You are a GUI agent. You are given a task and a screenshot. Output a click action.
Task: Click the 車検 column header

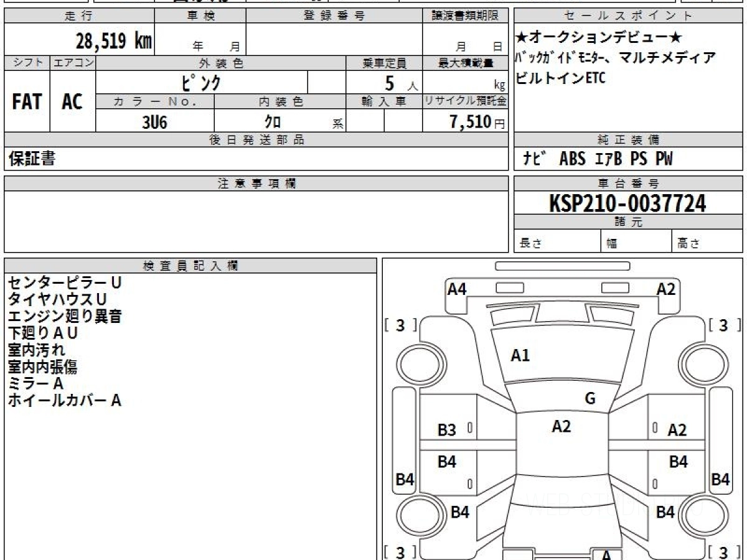coord(200,16)
